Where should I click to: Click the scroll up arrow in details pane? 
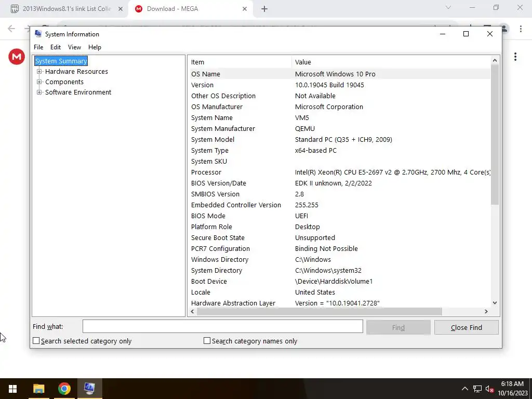click(495, 60)
